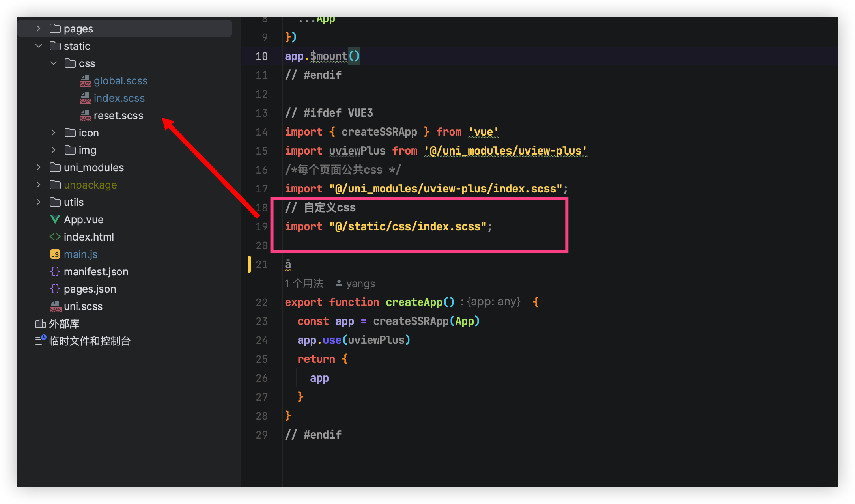
Task: Click the yellow change marker at line 21
Action: tap(249, 264)
